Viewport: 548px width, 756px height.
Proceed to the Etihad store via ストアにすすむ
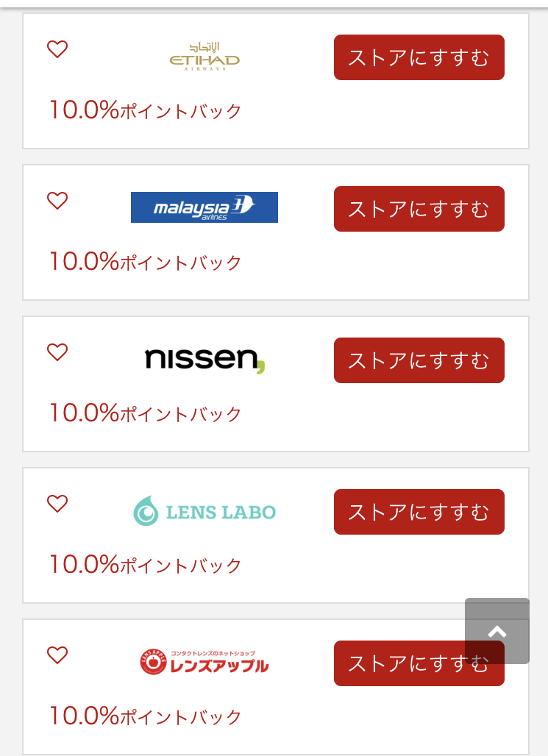[x=419, y=57]
